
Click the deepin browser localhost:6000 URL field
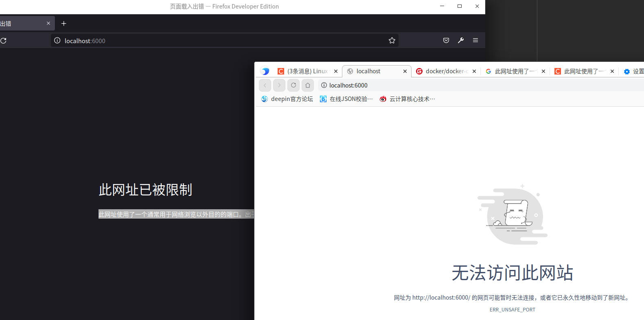(480, 85)
